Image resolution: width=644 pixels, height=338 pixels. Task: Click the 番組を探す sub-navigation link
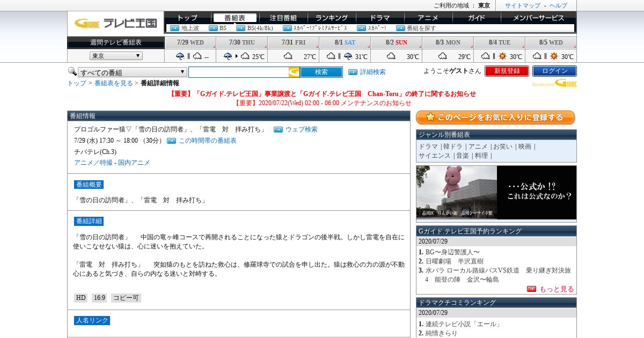coord(421,28)
